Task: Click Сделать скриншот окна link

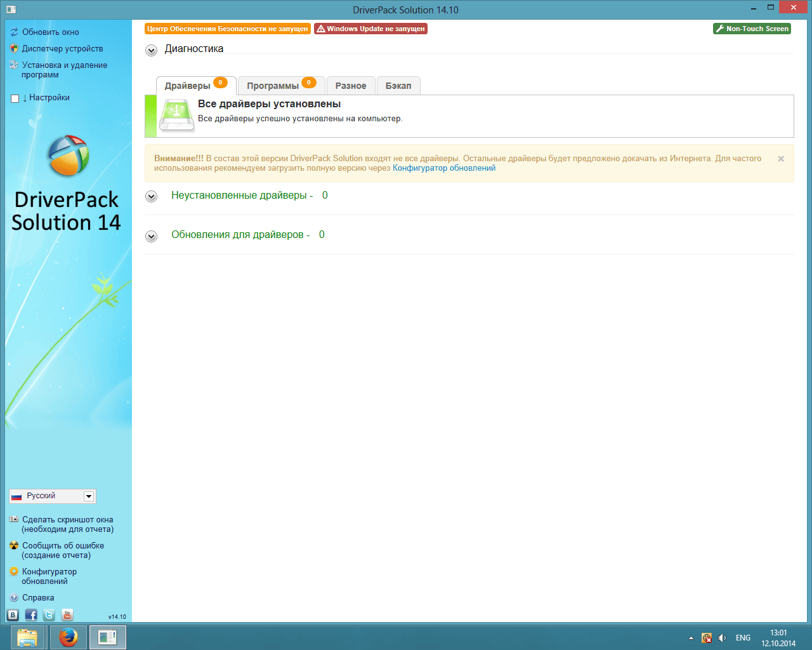Action: 67,524
